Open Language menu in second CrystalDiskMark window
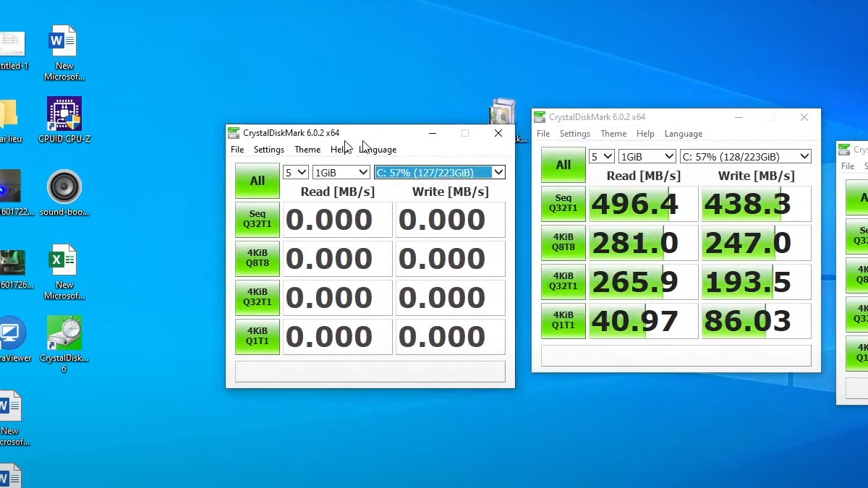This screenshot has width=868, height=488. click(x=684, y=134)
